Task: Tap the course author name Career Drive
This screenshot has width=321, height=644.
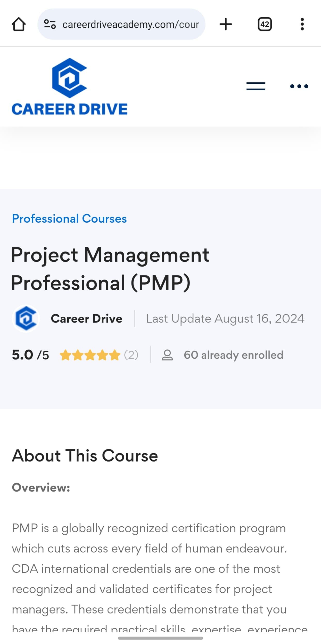Action: coord(86,319)
